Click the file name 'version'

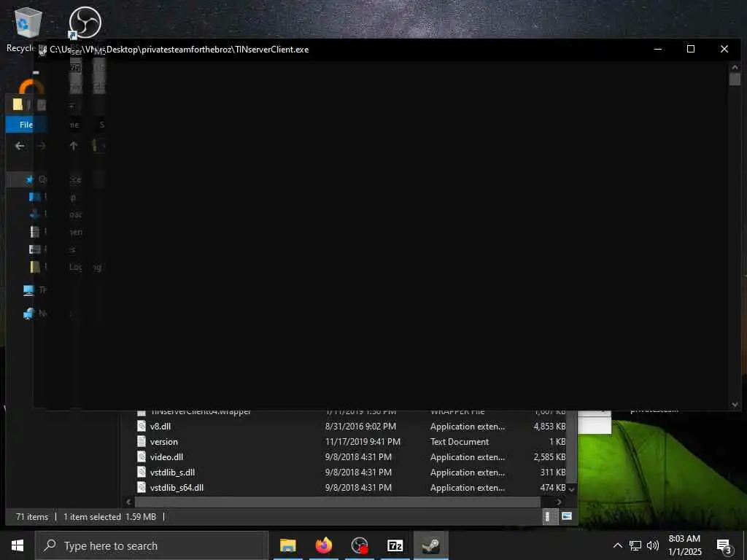pyautogui.click(x=164, y=441)
